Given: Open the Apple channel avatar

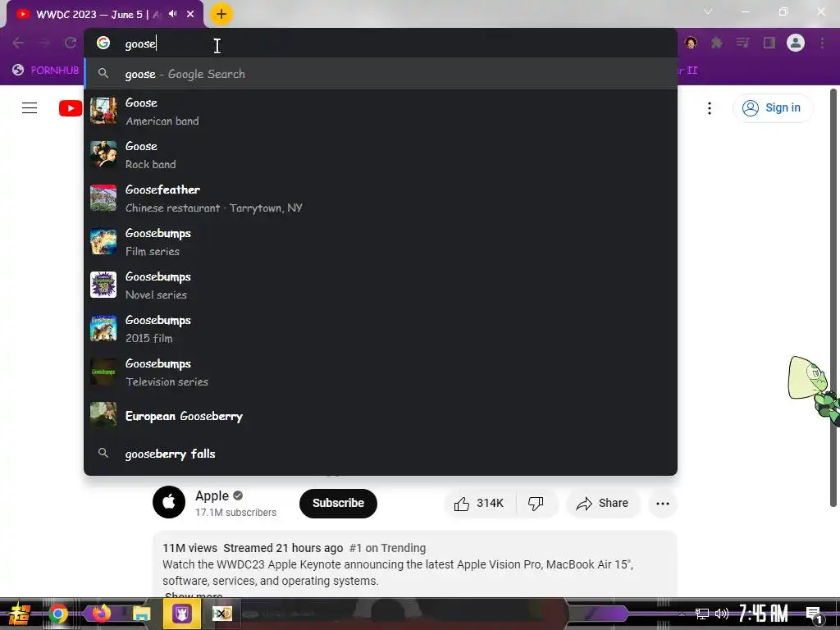Looking at the screenshot, I should [169, 502].
